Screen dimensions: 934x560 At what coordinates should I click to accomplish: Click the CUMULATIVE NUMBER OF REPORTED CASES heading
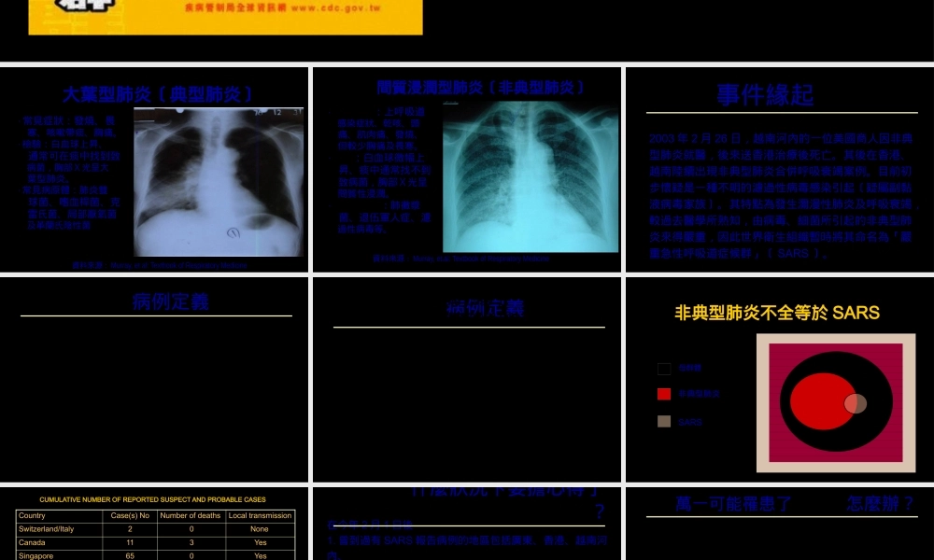152,498
